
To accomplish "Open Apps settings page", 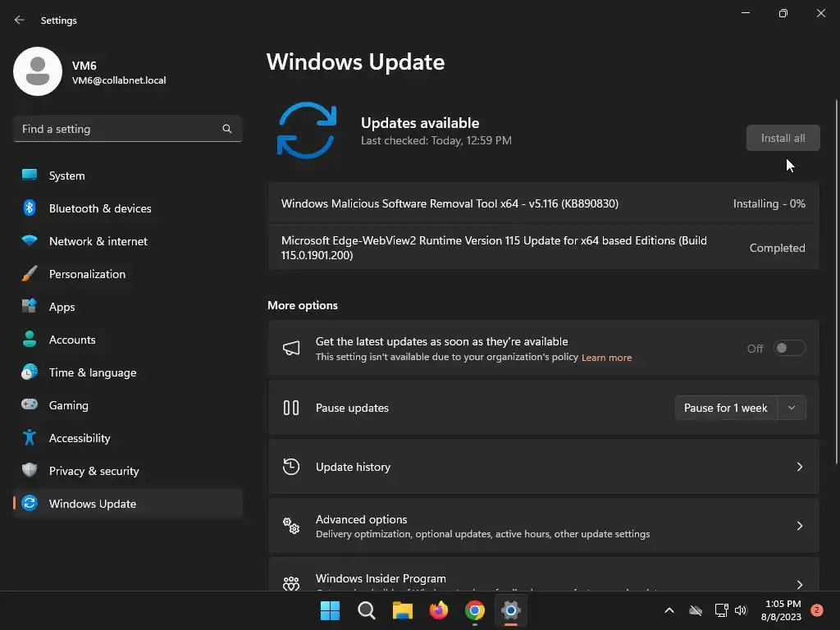I will click(x=128, y=306).
